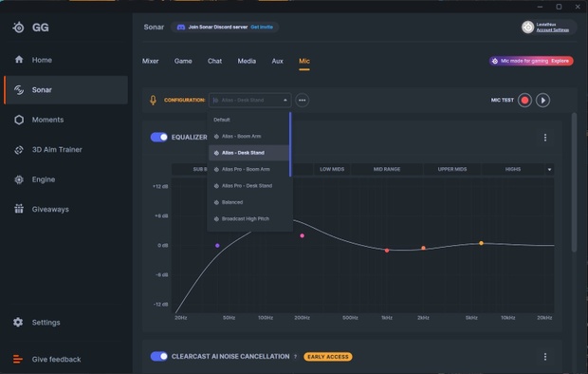Open the ClearCast kebab menu
This screenshot has width=588, height=374.
pyautogui.click(x=545, y=357)
